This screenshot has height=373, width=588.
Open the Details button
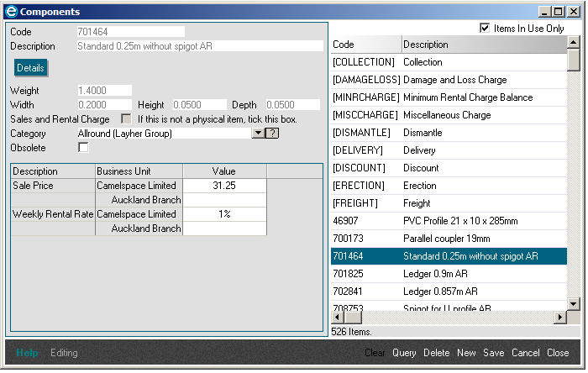30,67
